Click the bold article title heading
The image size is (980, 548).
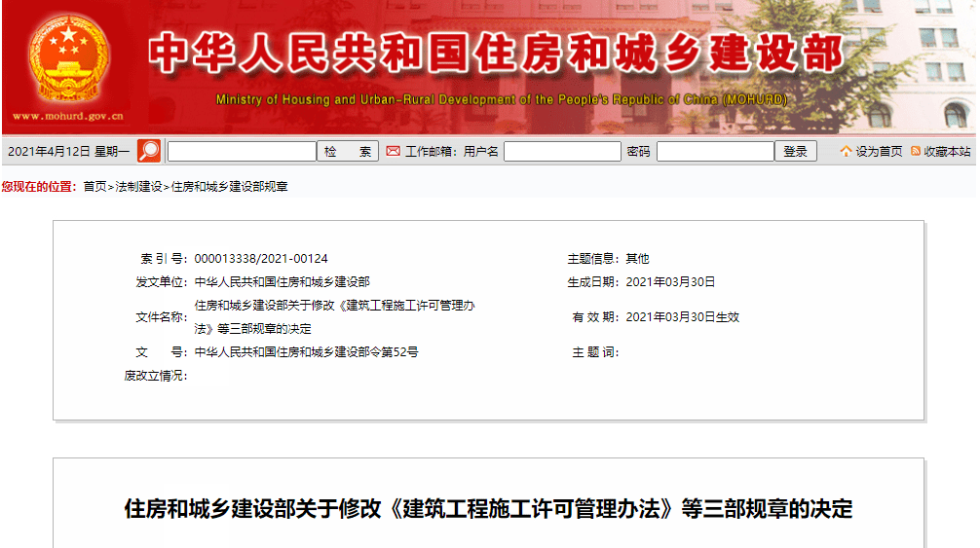pos(488,509)
